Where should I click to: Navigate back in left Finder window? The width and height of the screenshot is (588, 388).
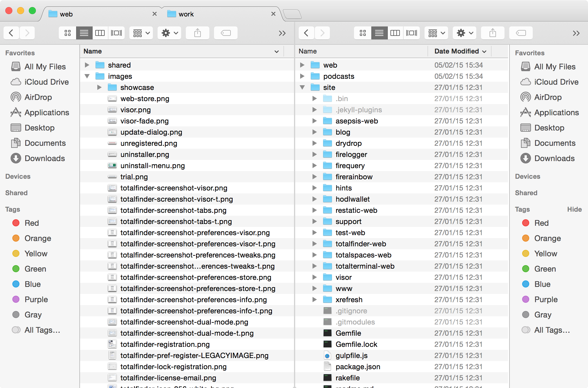pyautogui.click(x=10, y=32)
